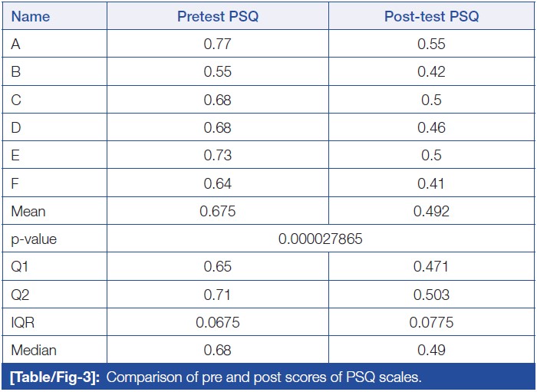The image size is (537, 392).
Task: Click the p-value row label
Action: pyautogui.click(x=34, y=239)
